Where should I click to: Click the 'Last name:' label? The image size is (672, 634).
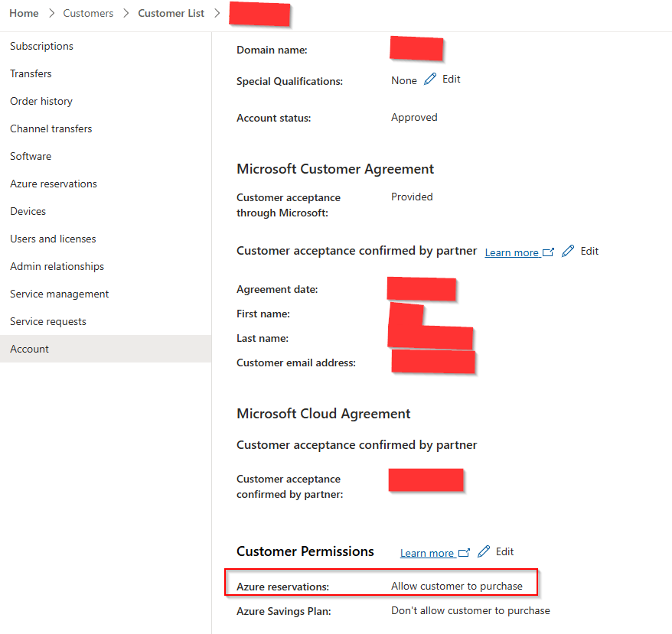pos(263,339)
